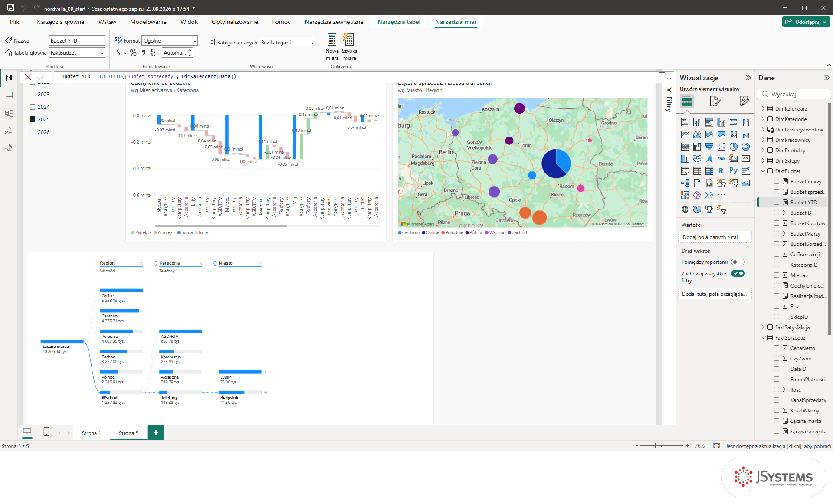Open the Widok ribbon tab
833x504 pixels.
click(189, 22)
